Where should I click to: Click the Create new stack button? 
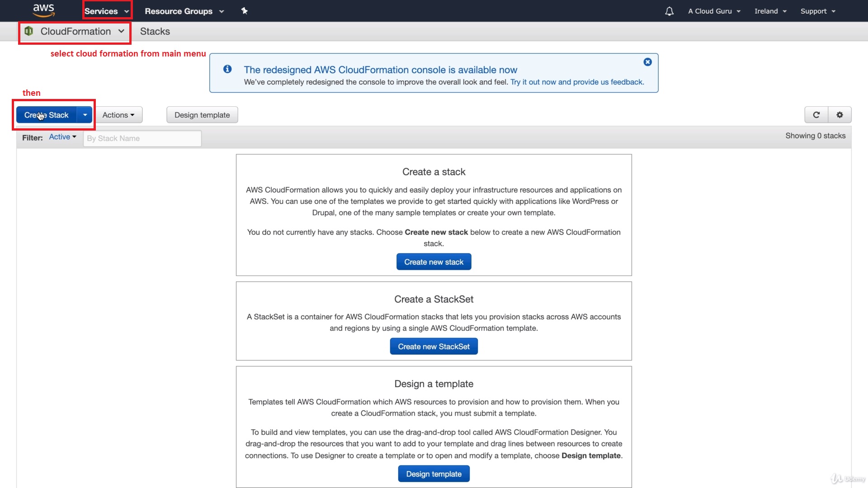click(434, 262)
